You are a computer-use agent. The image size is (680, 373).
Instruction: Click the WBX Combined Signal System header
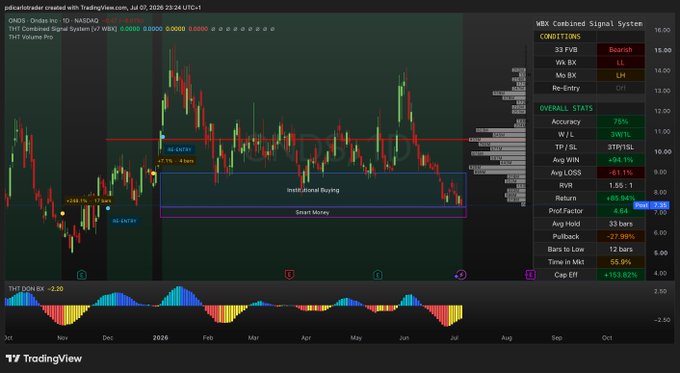tap(589, 24)
